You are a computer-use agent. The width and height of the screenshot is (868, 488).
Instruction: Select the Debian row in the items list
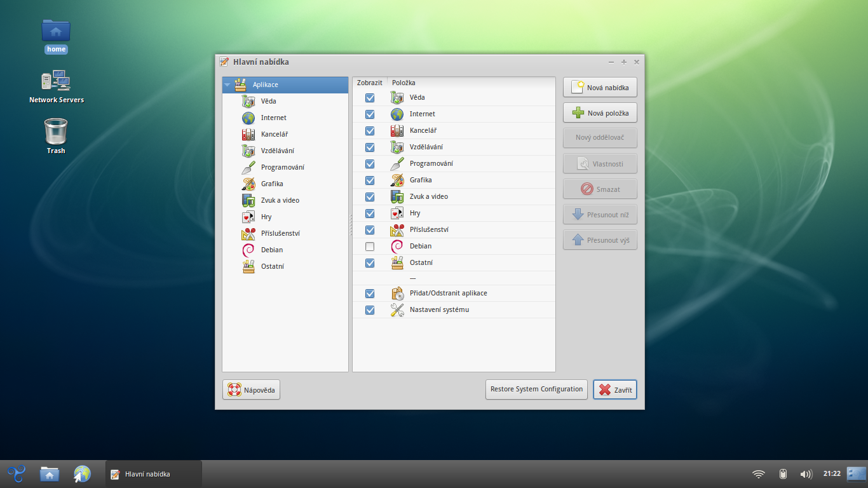454,246
